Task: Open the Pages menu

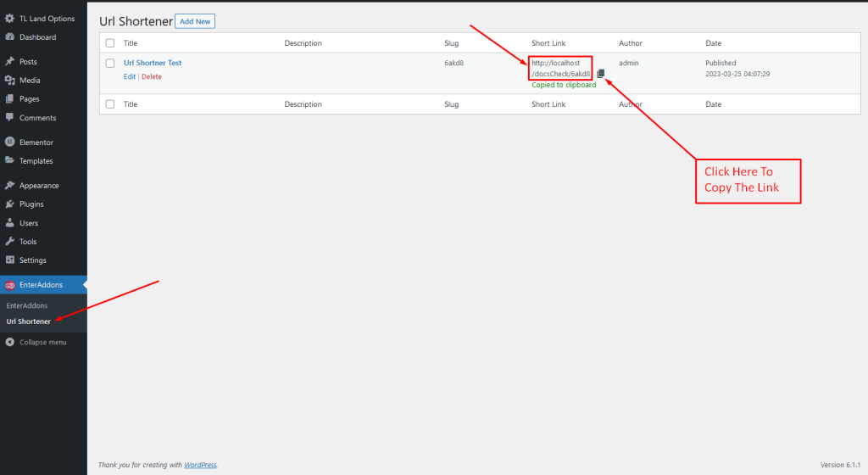Action: point(30,99)
